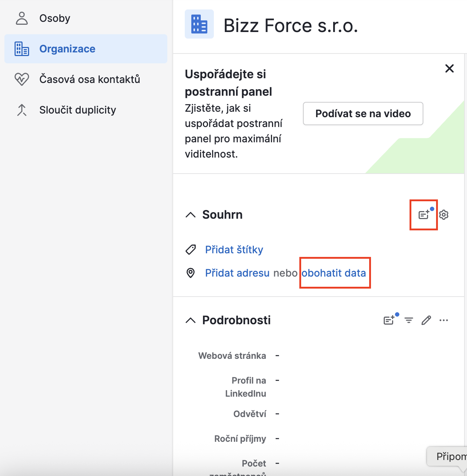The height and width of the screenshot is (476, 467).
Task: Open the filter icon in Podrobnosti
Action: tap(409, 320)
